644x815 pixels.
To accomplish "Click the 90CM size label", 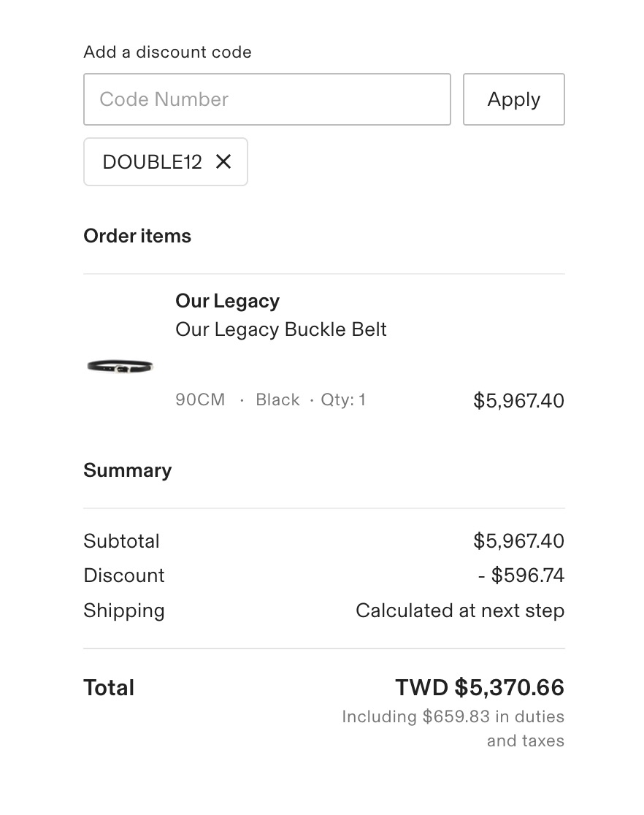I will [x=200, y=400].
